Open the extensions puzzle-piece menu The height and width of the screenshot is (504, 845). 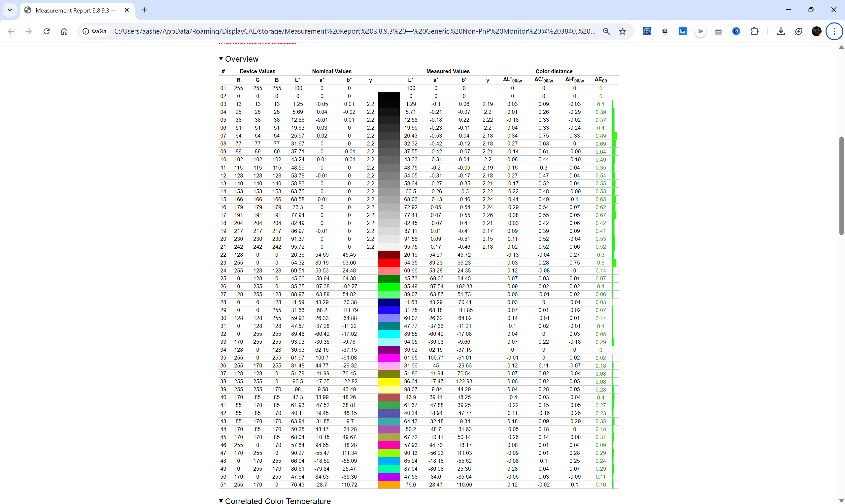point(754,31)
